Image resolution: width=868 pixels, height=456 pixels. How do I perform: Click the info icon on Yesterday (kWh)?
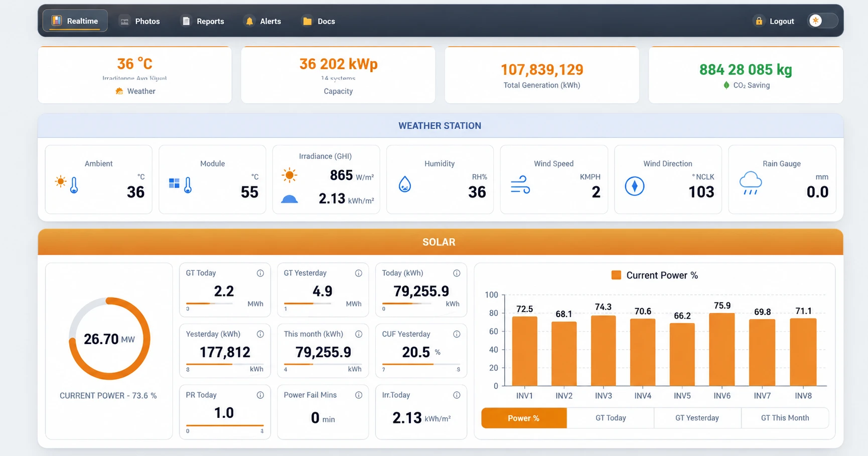260,334
